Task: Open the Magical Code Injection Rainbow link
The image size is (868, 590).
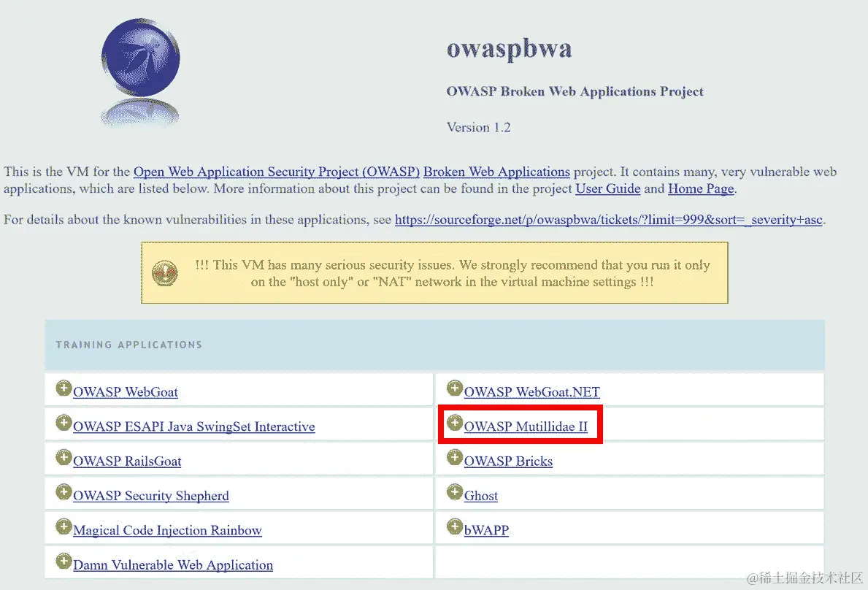Action: click(168, 530)
